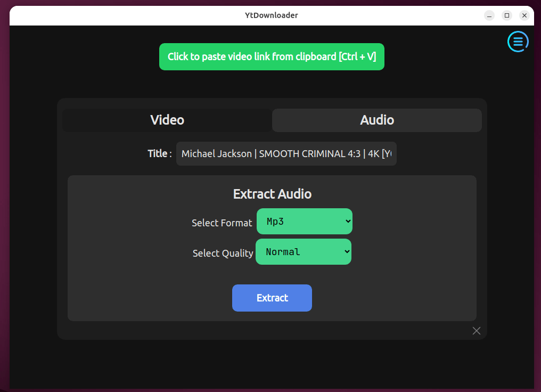This screenshot has width=541, height=392.
Task: Open app options using top-right menu icon
Action: tap(518, 42)
